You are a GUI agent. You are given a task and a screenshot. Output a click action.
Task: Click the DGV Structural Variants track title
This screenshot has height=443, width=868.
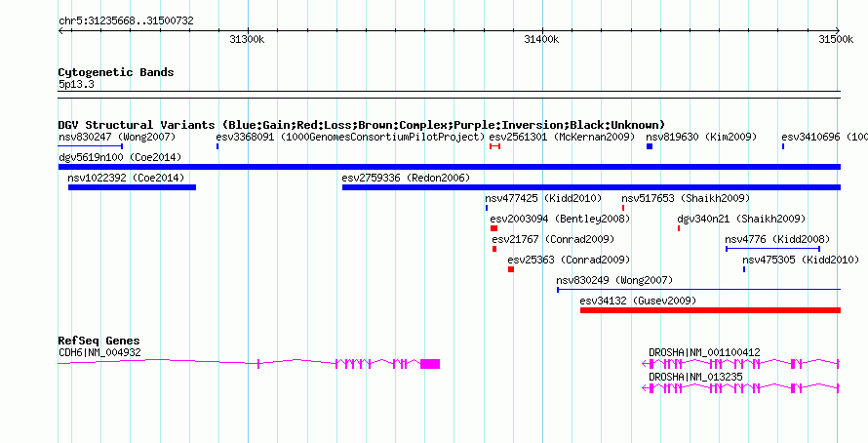(362, 125)
